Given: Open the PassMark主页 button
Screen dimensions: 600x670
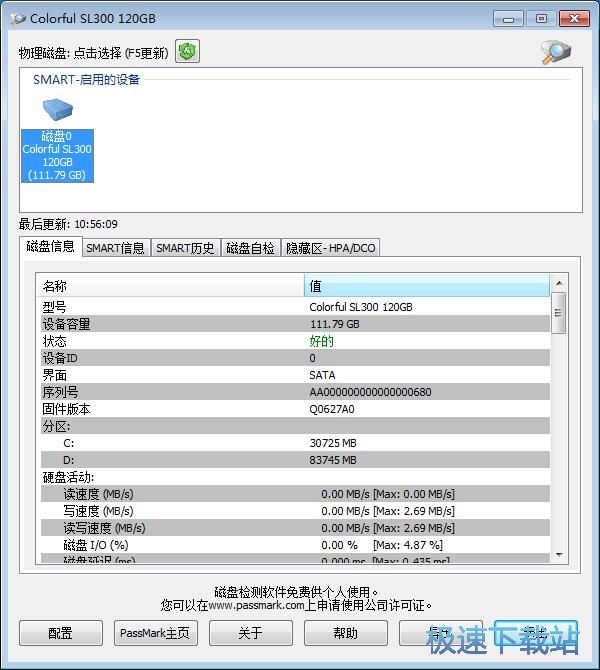Looking at the screenshot, I should pos(156,633).
